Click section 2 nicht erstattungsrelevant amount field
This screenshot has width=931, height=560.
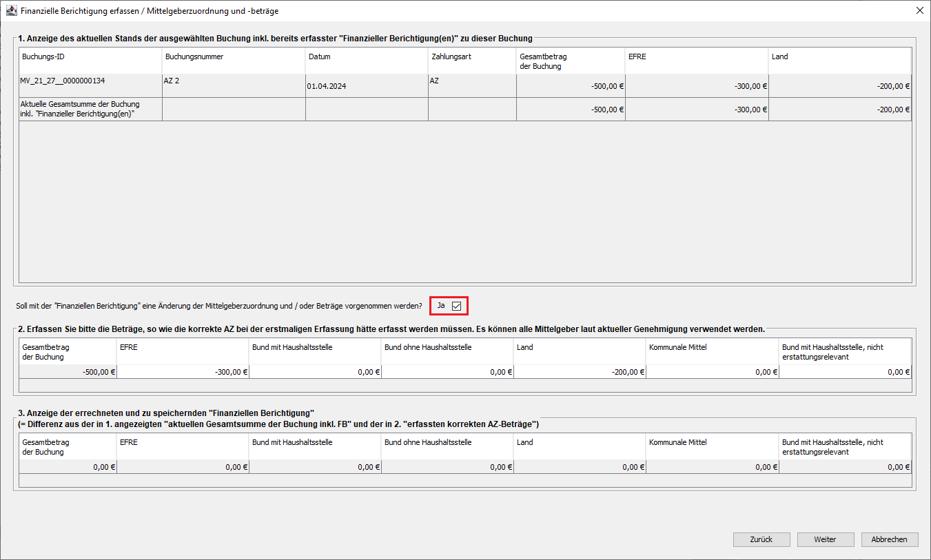pos(845,372)
